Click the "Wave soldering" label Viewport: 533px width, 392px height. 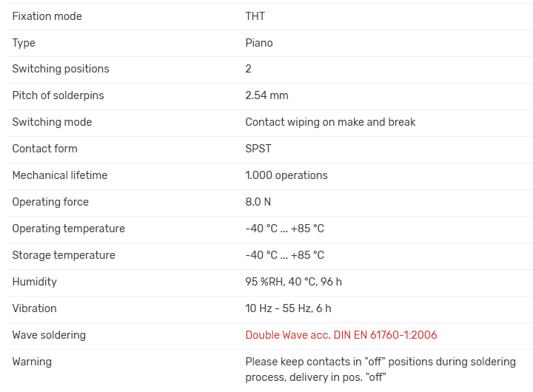pyautogui.click(x=49, y=335)
